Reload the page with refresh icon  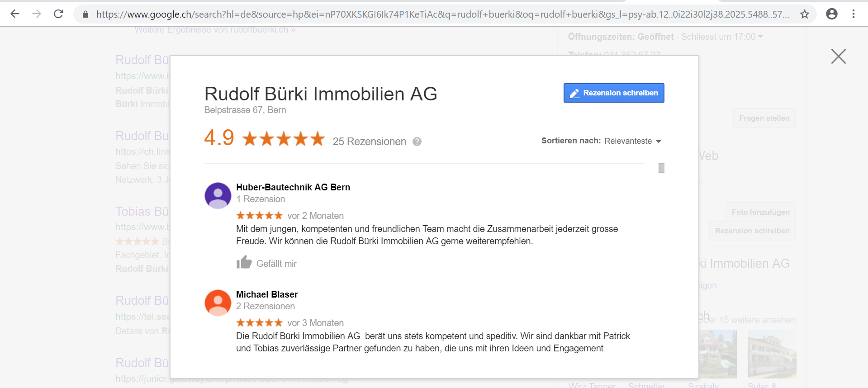(58, 14)
